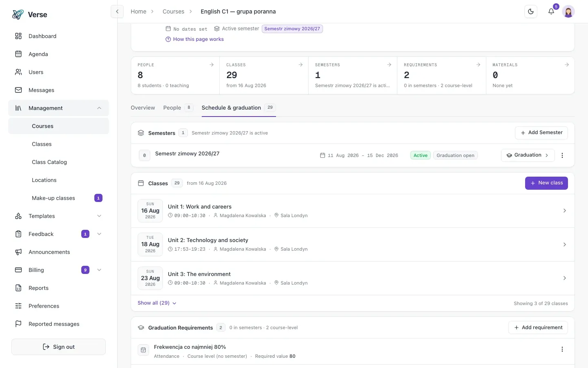
Task: Click Add requirement button
Action: [538, 328]
